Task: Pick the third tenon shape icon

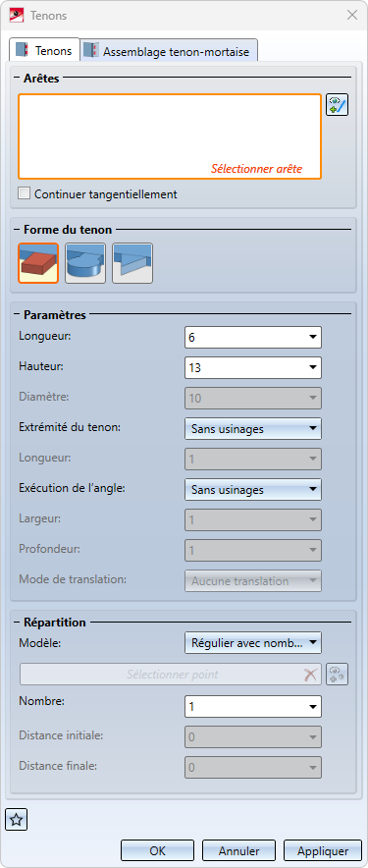Action: [132, 263]
